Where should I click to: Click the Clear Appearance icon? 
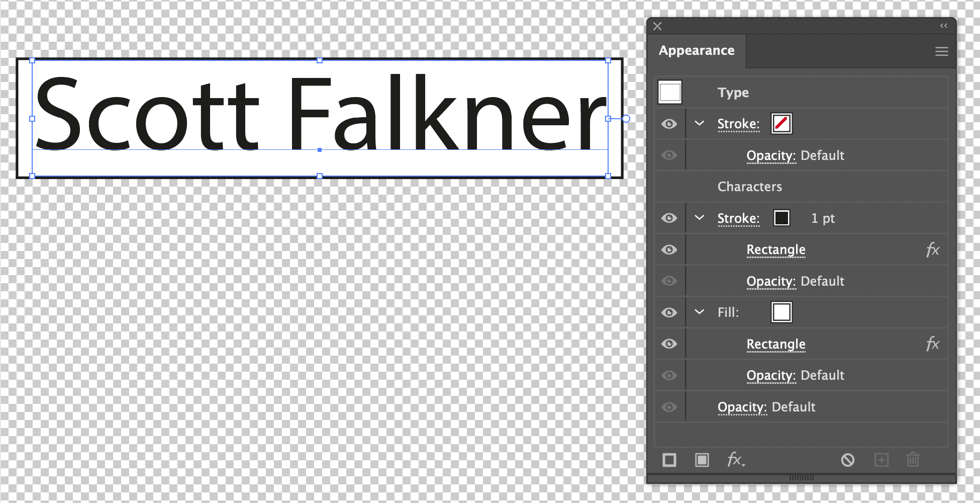(847, 460)
